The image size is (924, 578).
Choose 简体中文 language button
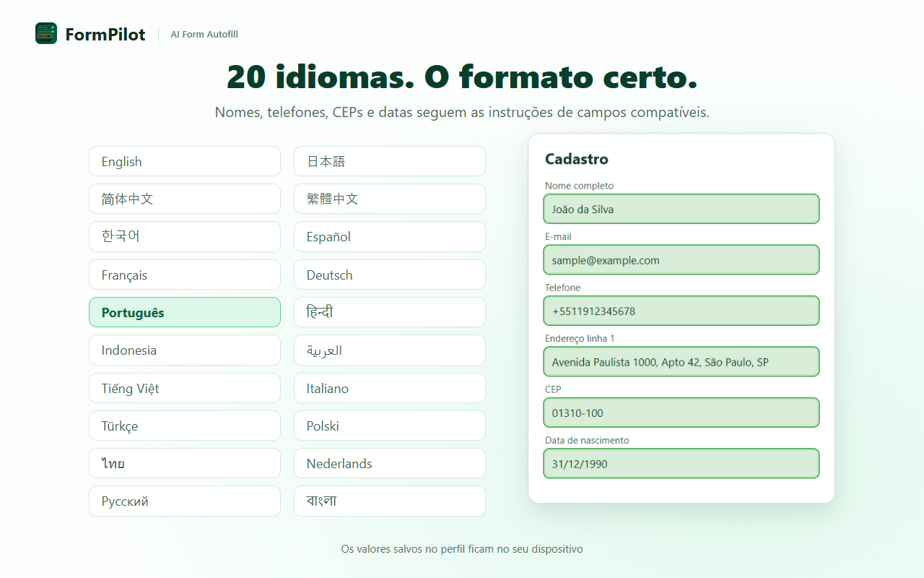[x=185, y=199]
